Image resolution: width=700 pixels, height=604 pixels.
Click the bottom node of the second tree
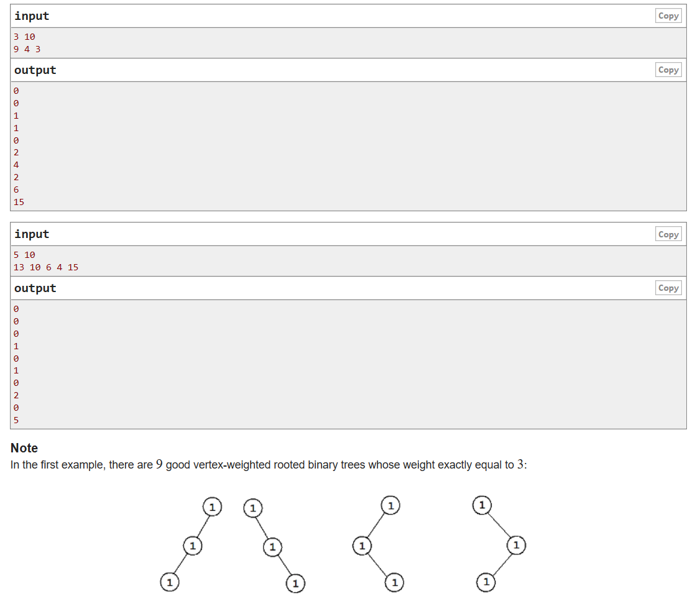coord(295,583)
